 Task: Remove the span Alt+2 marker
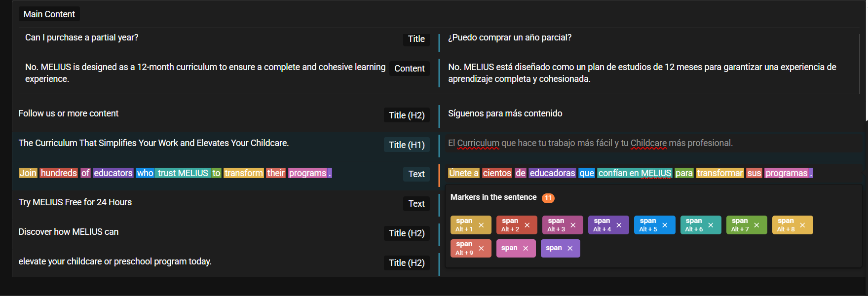(527, 225)
